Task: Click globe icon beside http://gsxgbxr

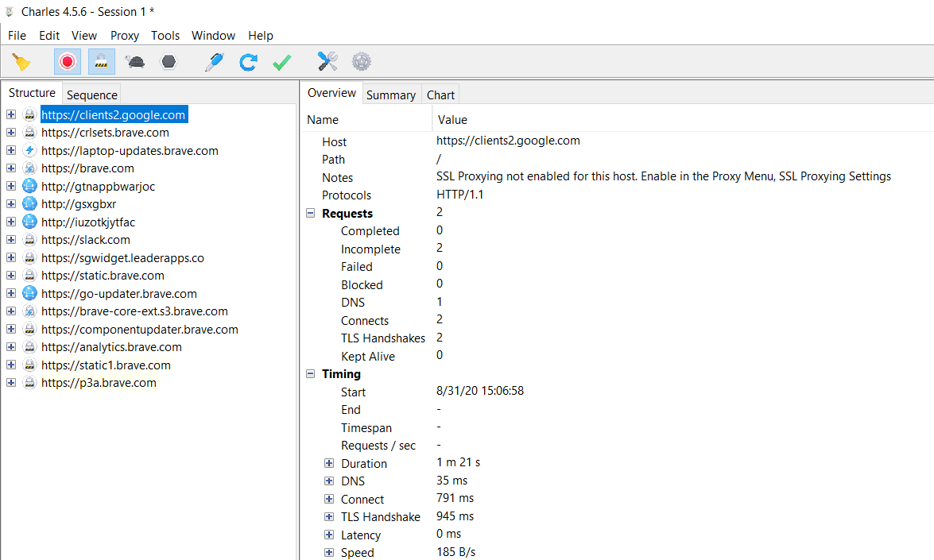Action: point(29,203)
